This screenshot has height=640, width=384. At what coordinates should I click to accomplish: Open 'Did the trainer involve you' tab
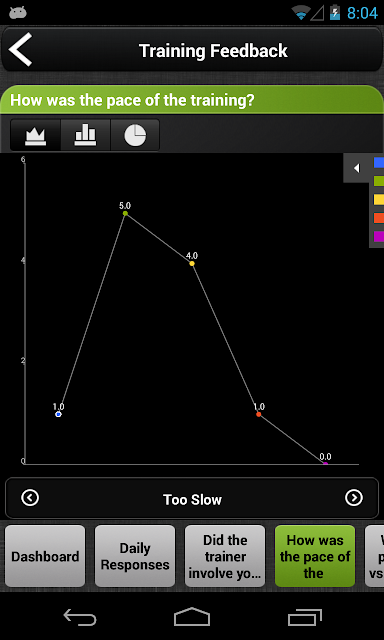225,556
